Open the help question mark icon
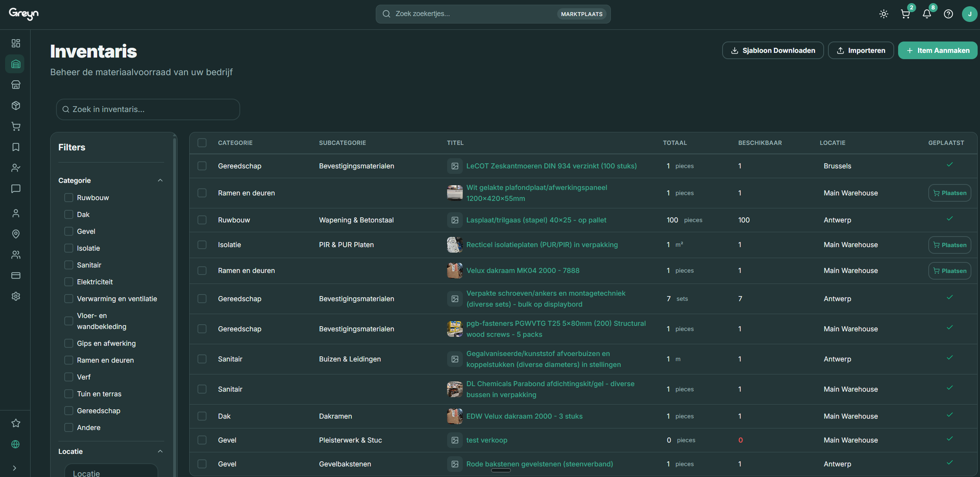Viewport: 980px width, 477px height. (x=948, y=14)
